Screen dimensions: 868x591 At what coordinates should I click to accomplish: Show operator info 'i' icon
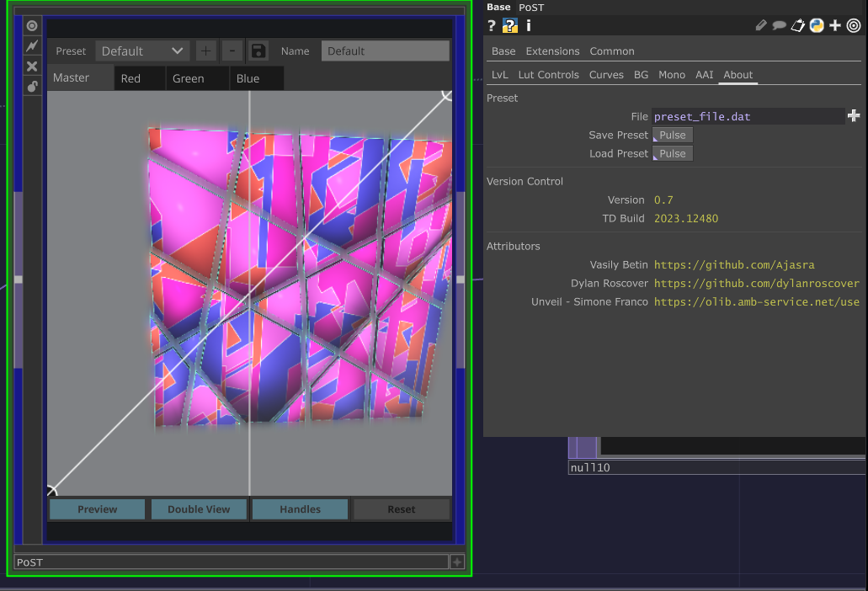click(x=529, y=25)
